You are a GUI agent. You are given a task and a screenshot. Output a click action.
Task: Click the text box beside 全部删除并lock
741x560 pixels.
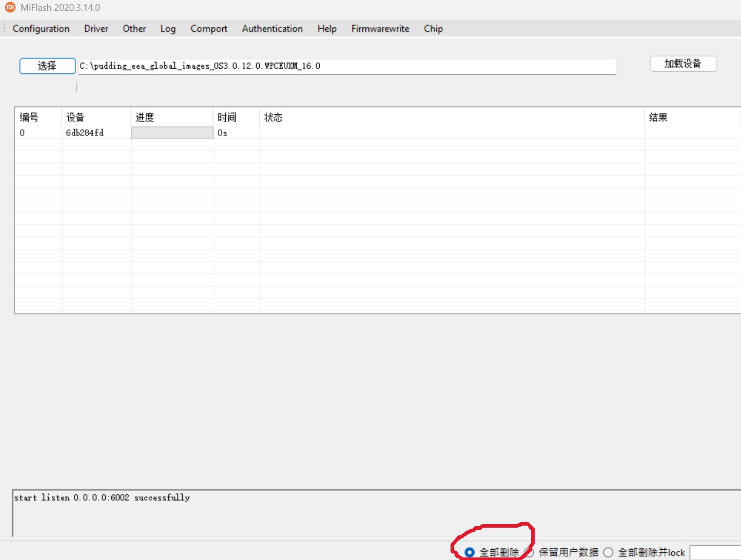point(715,552)
